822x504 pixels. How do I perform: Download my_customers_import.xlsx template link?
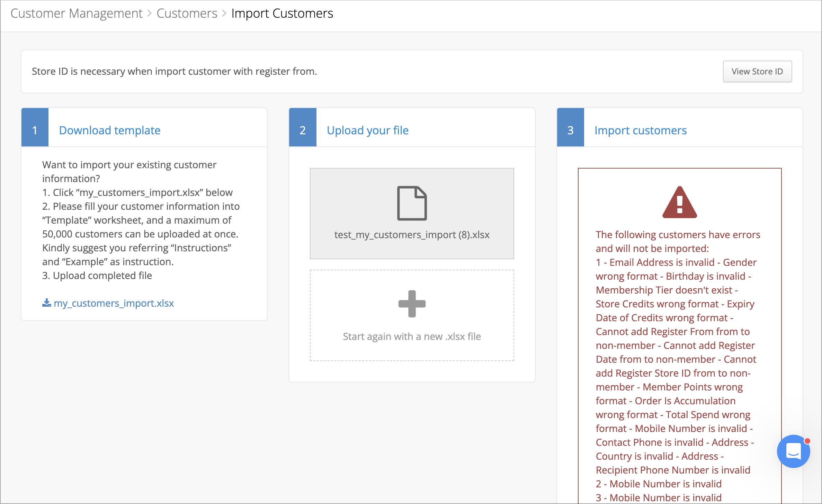click(x=114, y=303)
